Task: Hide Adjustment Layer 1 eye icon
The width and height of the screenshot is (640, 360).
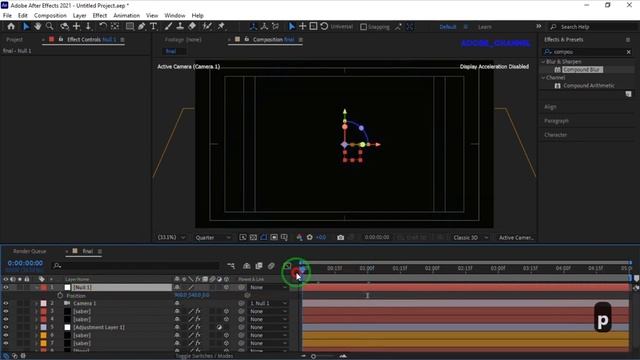Action: pos(6,327)
